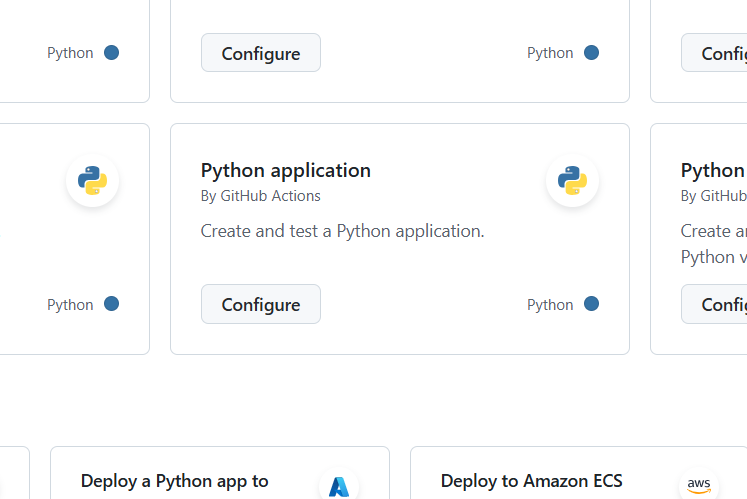Click Python language label in card above Python application
The image size is (747, 499).
[550, 53]
